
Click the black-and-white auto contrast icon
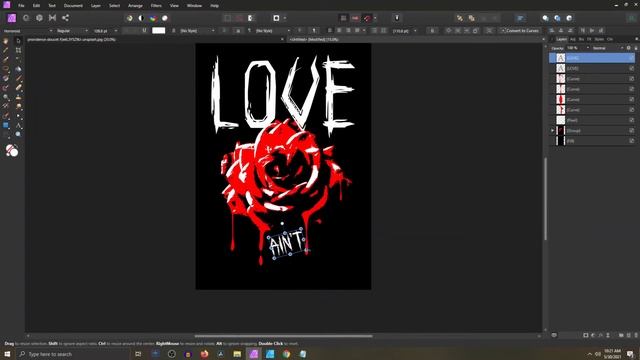click(x=141, y=18)
